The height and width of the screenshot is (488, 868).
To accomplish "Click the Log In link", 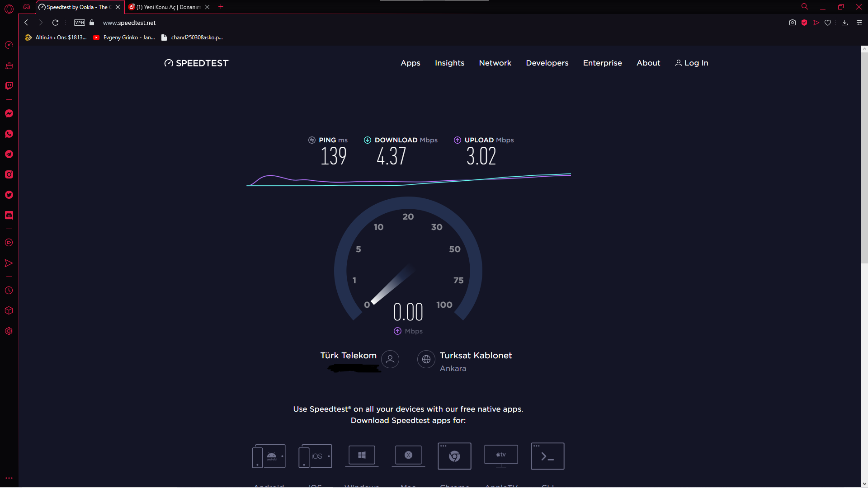I will click(x=692, y=63).
